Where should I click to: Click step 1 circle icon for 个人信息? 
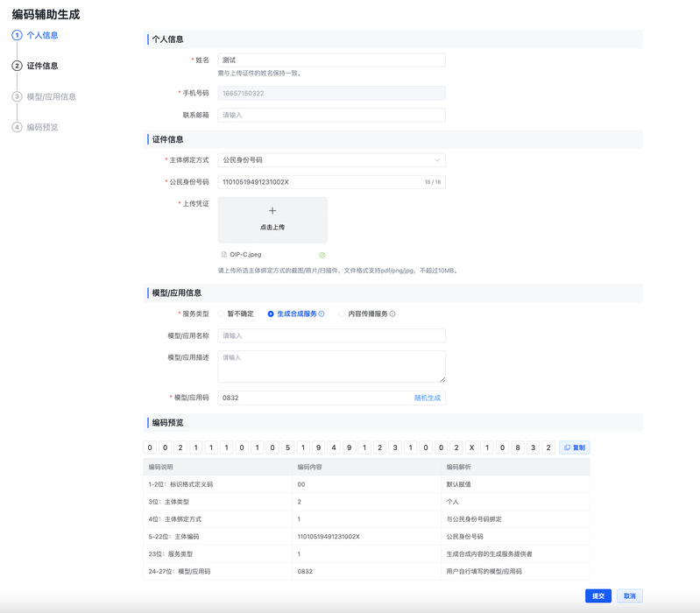17,35
